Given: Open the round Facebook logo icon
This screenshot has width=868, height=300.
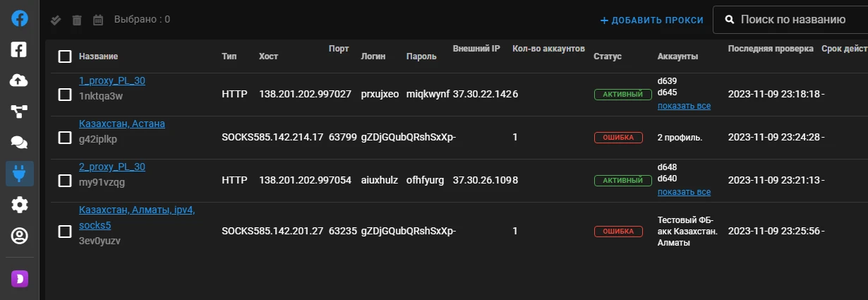Looking at the screenshot, I should 19,18.
